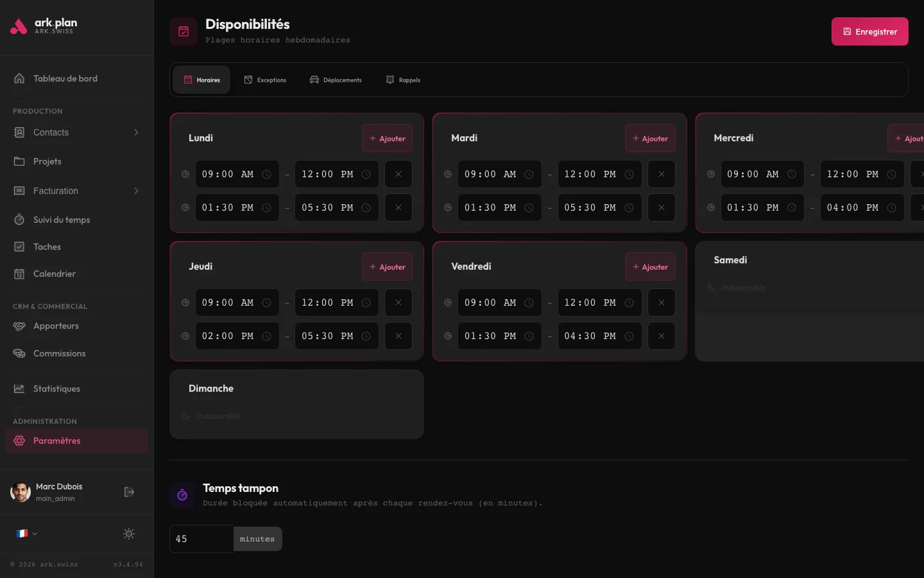
Task: Open the language selector showing the French flag
Action: 26,534
